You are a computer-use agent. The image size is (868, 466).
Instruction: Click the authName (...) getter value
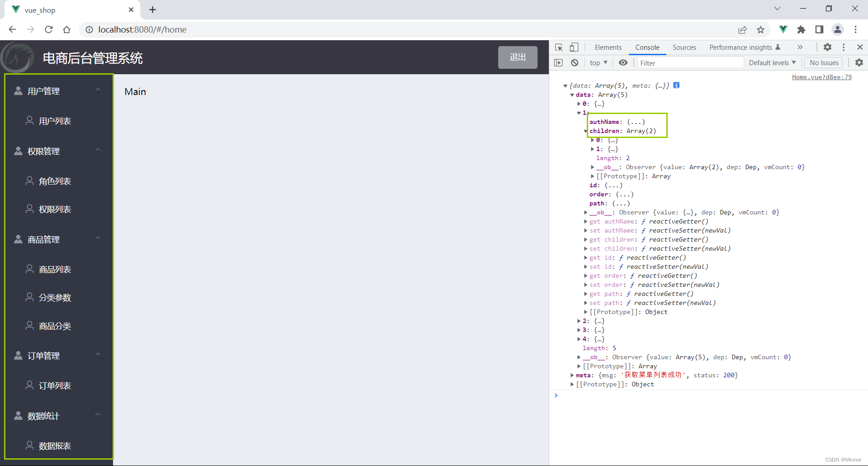[636, 122]
